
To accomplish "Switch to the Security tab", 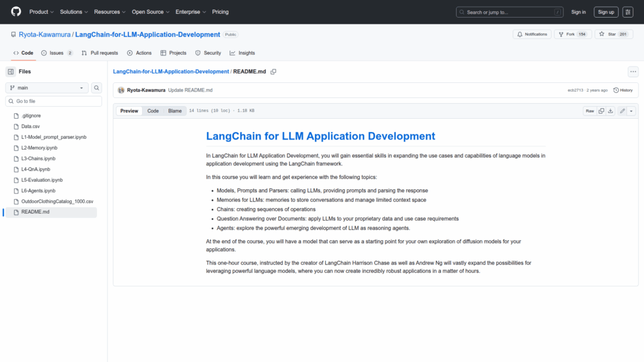I will point(208,53).
